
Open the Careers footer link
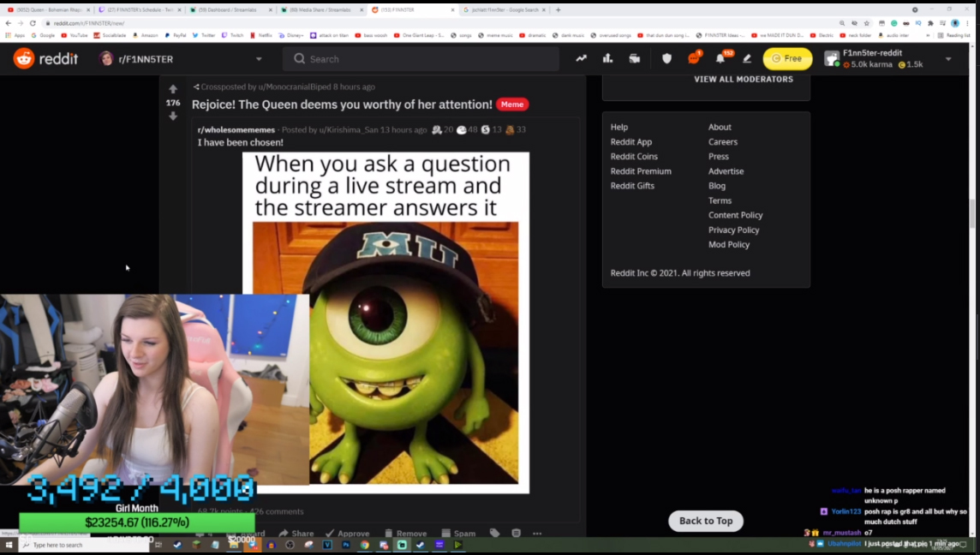pyautogui.click(x=722, y=142)
